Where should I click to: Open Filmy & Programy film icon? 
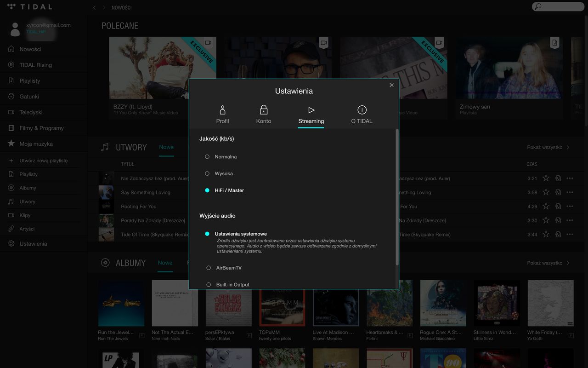(x=11, y=128)
